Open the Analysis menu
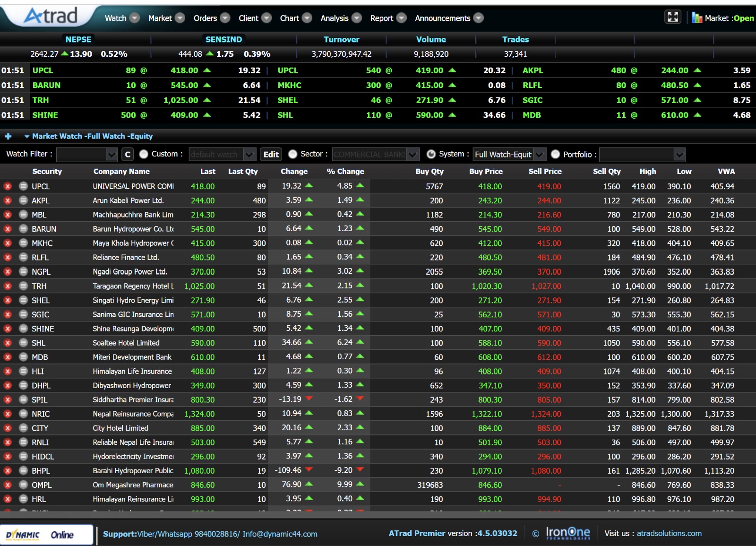The height and width of the screenshot is (546, 756). pyautogui.click(x=340, y=18)
